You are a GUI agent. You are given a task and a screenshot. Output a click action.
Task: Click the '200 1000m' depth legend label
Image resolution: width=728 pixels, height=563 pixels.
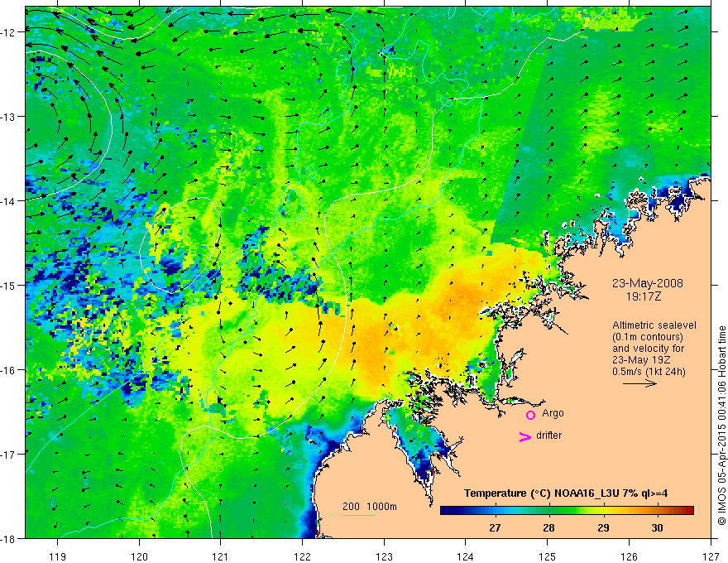pos(370,507)
